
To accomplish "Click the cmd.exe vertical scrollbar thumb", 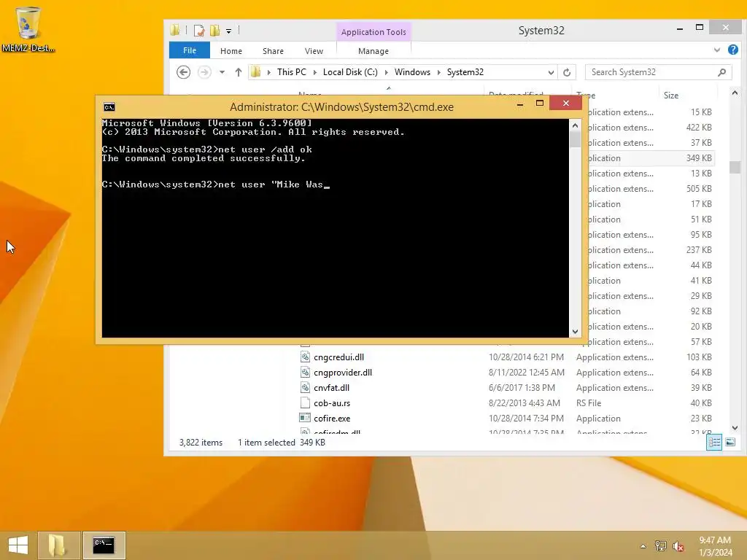I will pos(575,139).
